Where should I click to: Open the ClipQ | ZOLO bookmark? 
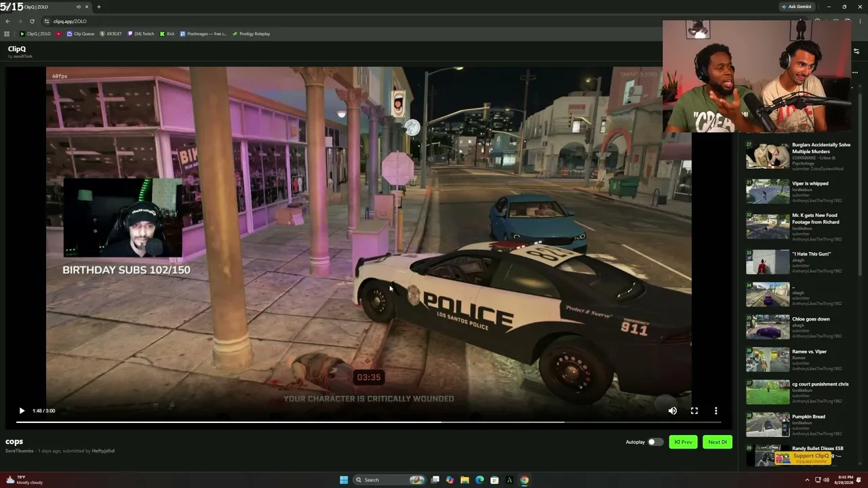click(x=35, y=34)
